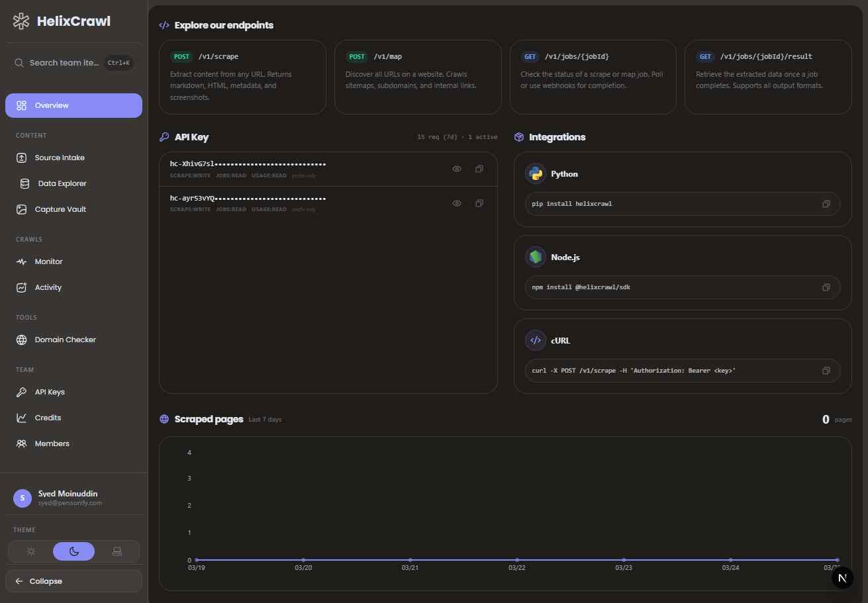Open the POST /v1/scrape endpoint card
This screenshot has height=603, width=868.
[242, 77]
